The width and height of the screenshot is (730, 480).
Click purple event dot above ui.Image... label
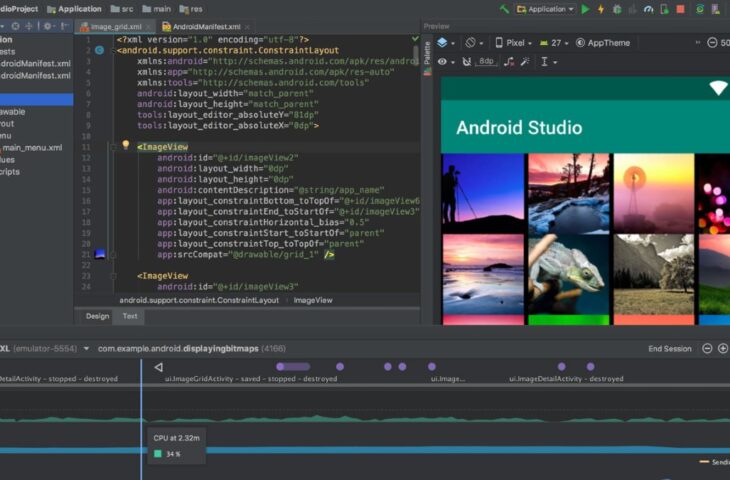432,367
